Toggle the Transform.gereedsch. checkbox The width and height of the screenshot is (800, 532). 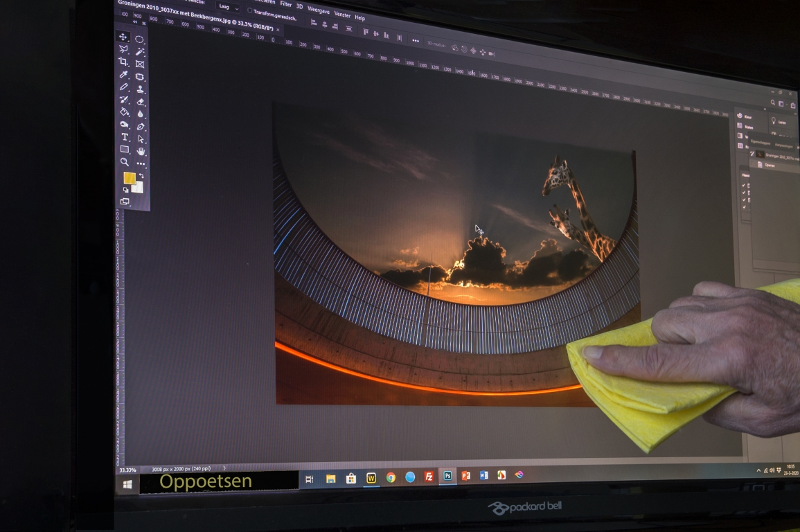[249, 10]
